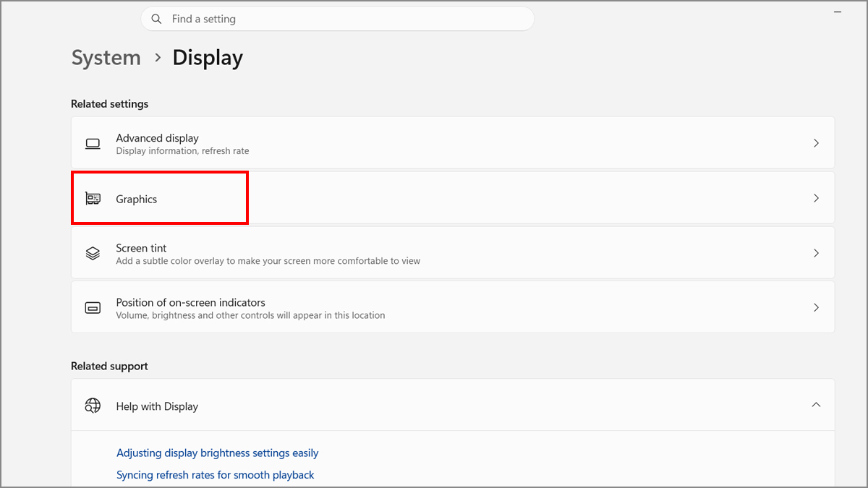
Task: Click the Related support heading
Action: click(x=109, y=367)
